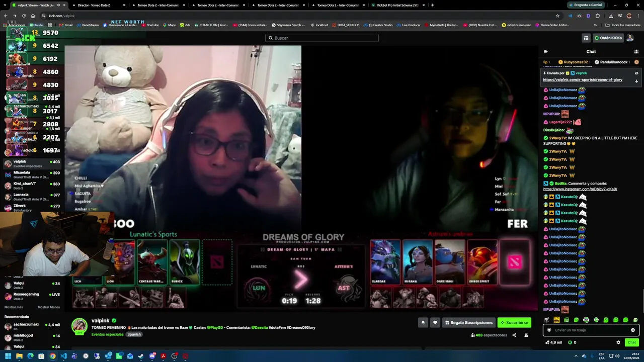Open Lornexia channel in the sidebar
Viewport: 644px width, 362px height.
click(32, 197)
